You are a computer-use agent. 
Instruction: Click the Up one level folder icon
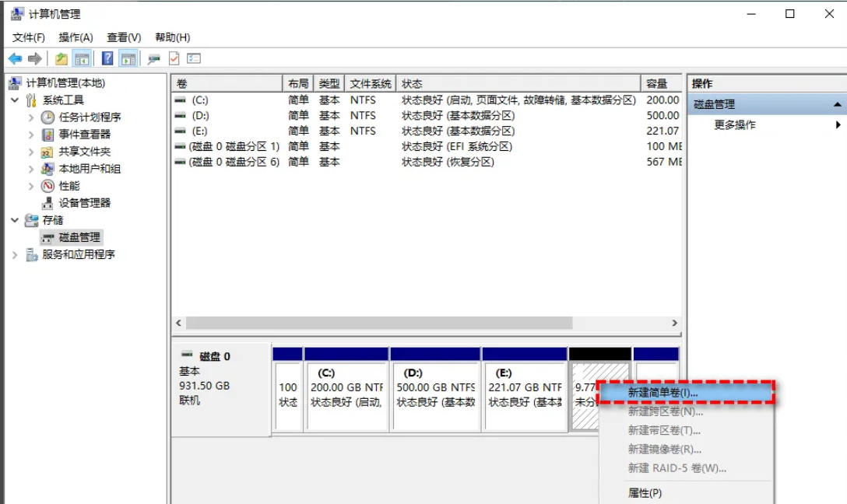pos(62,58)
